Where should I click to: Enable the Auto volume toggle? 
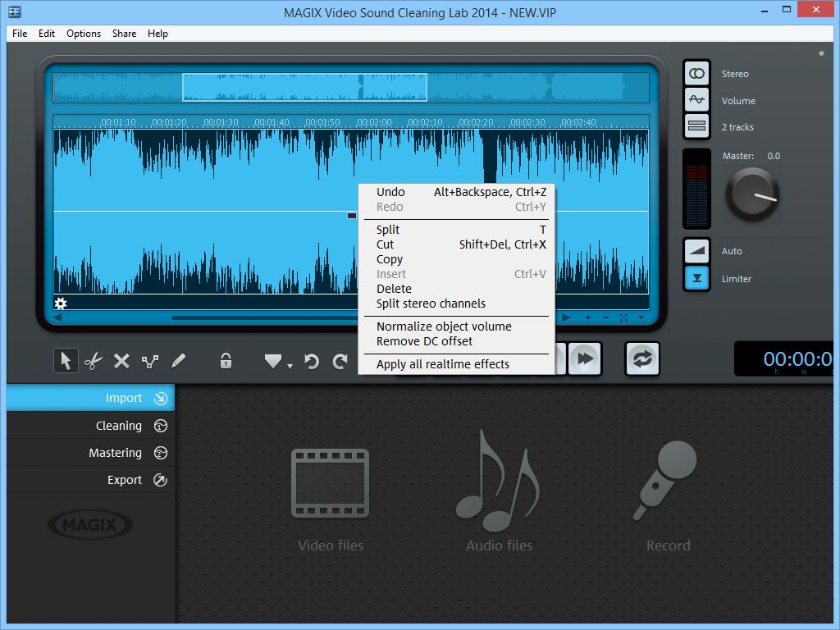point(696,251)
